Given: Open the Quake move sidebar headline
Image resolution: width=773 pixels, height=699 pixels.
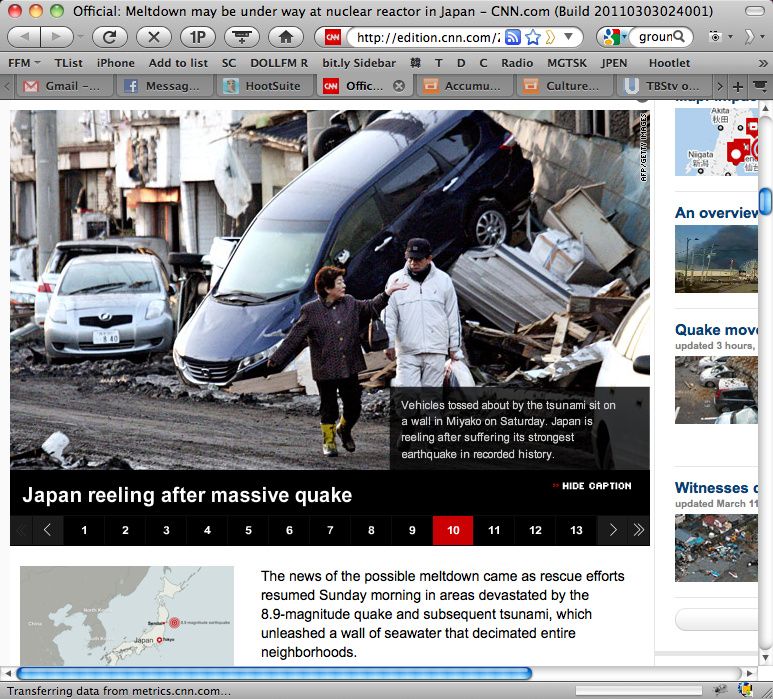Looking at the screenshot, I should (716, 330).
